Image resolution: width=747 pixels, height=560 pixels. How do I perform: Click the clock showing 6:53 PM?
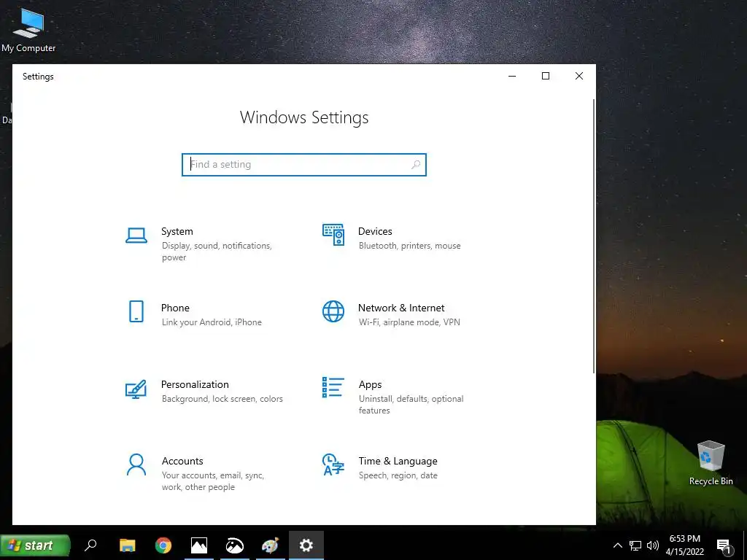(x=684, y=539)
